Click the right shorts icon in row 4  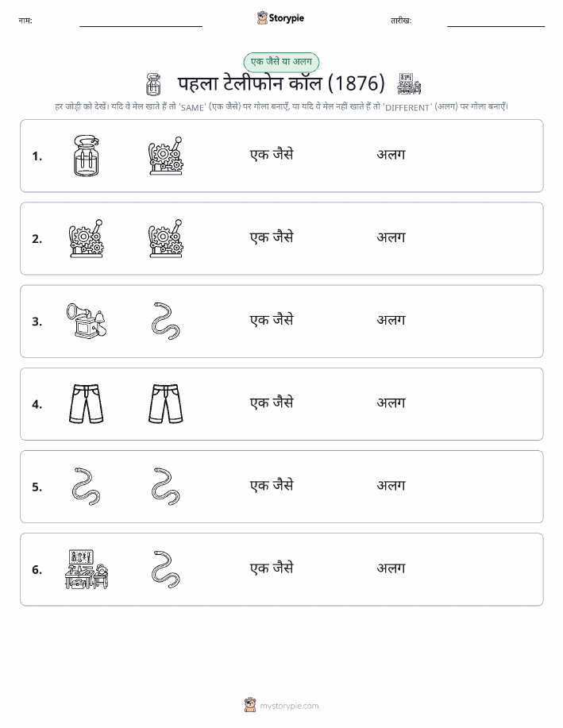pyautogui.click(x=166, y=403)
